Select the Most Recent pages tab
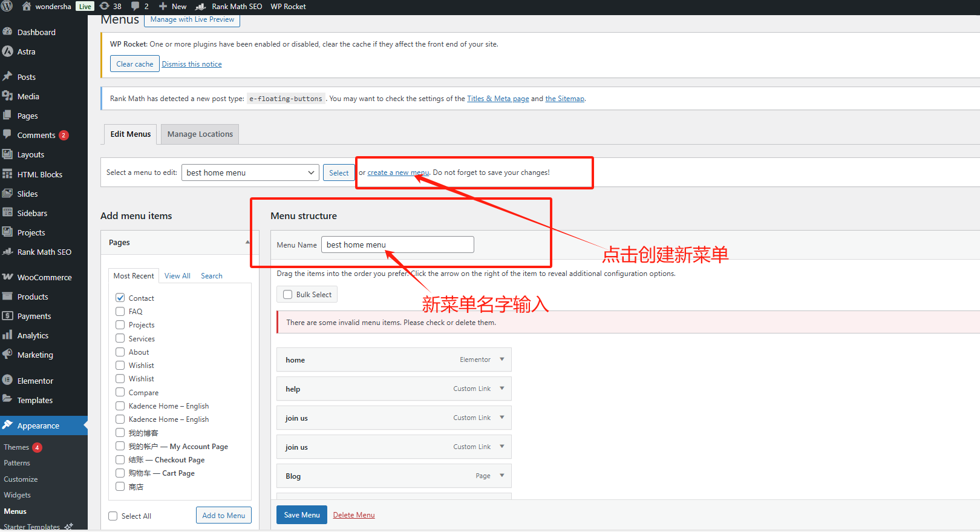The height and width of the screenshot is (532, 980). [134, 275]
